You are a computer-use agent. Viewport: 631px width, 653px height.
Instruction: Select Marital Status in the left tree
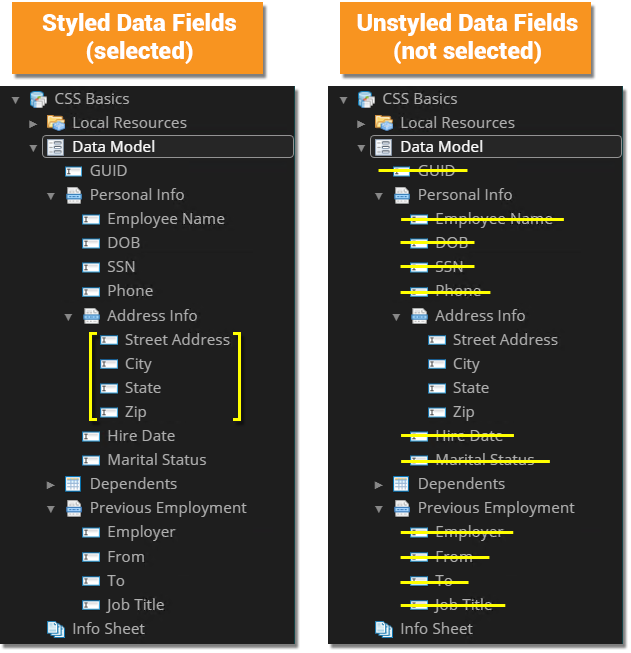click(156, 460)
